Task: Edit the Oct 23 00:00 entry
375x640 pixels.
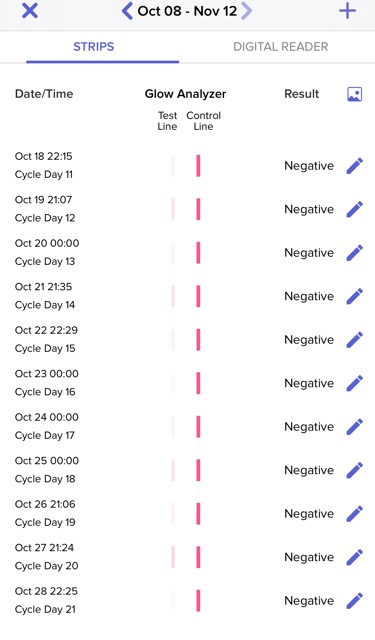Action: coord(355,384)
